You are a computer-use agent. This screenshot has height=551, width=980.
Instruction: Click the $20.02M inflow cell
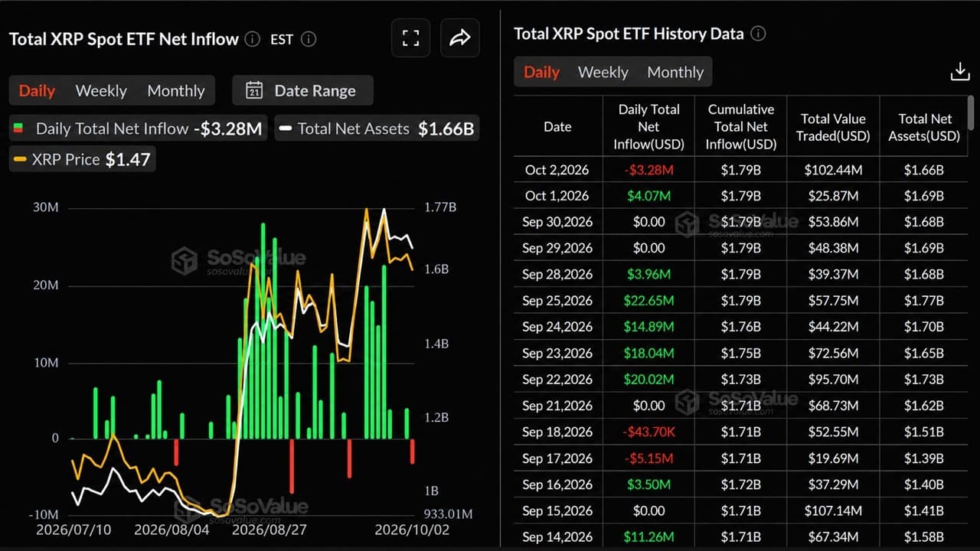[648, 380]
